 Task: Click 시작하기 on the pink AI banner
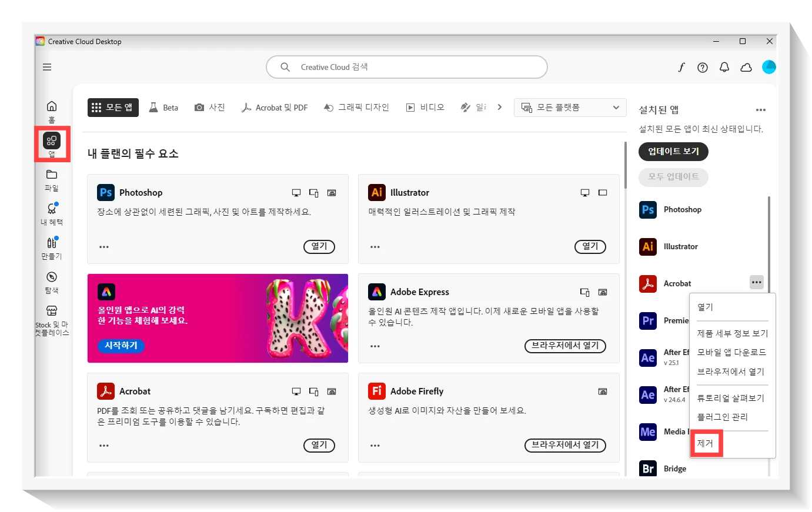(x=121, y=346)
